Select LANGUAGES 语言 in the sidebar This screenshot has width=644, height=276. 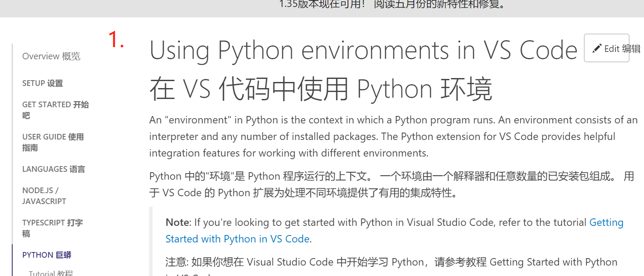point(53,169)
